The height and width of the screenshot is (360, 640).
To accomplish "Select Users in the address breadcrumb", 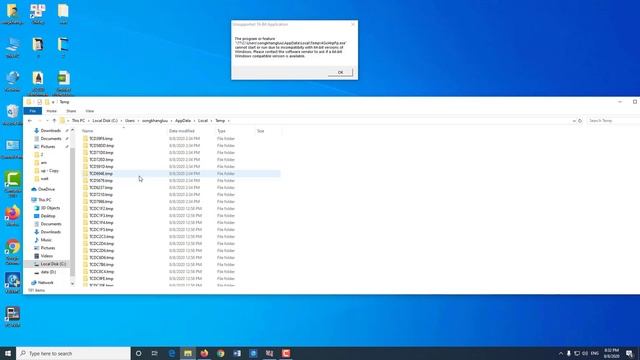I will click(130, 121).
